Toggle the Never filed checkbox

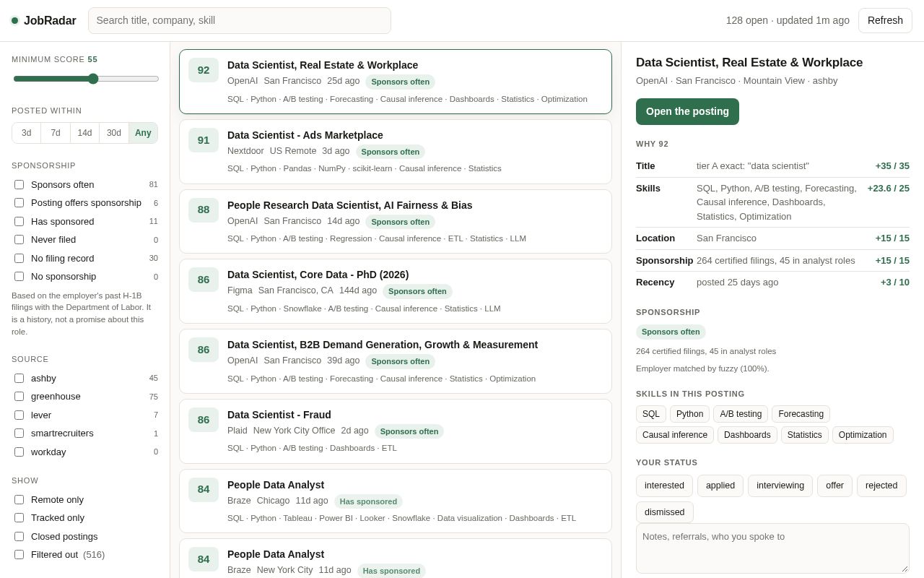19,240
